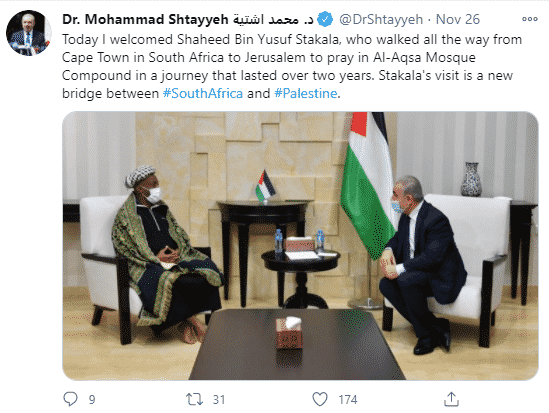Click the tissue box on coffee table
549x413 pixels.
click(x=289, y=333)
